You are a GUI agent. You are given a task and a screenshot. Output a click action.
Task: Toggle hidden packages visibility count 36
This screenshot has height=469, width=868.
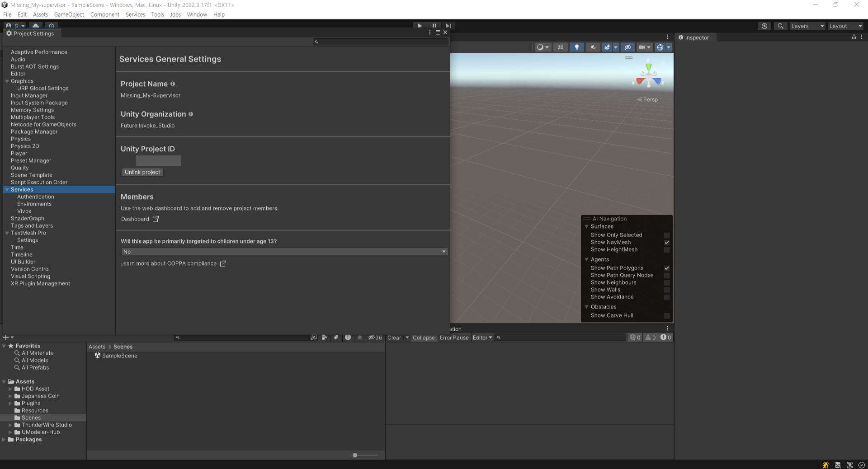(x=375, y=338)
